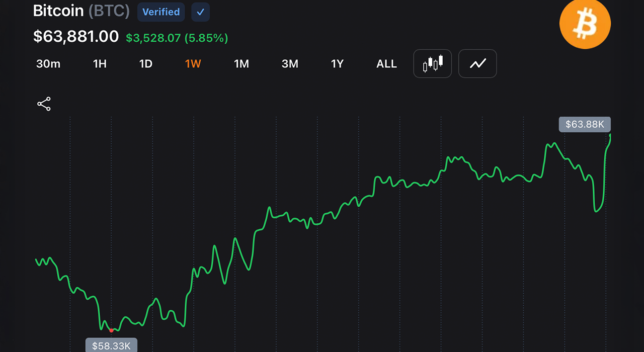Select the 1H timeframe
Screen dimensions: 644x352
100,64
